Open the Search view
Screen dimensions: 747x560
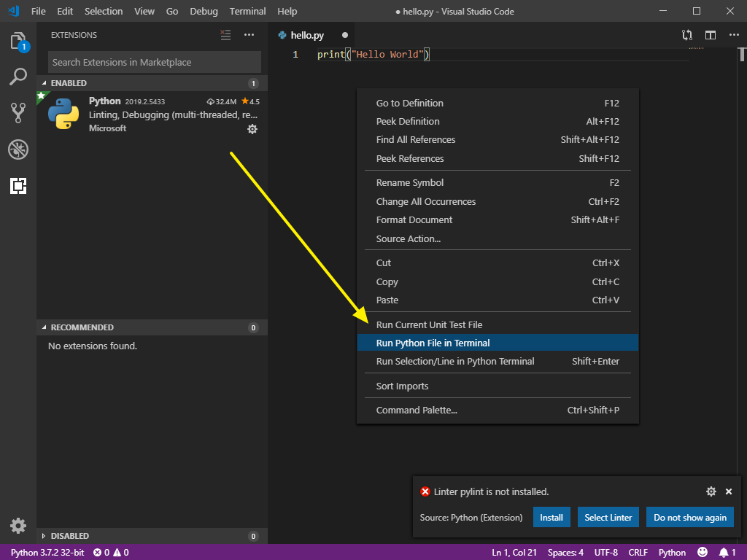[x=18, y=77]
